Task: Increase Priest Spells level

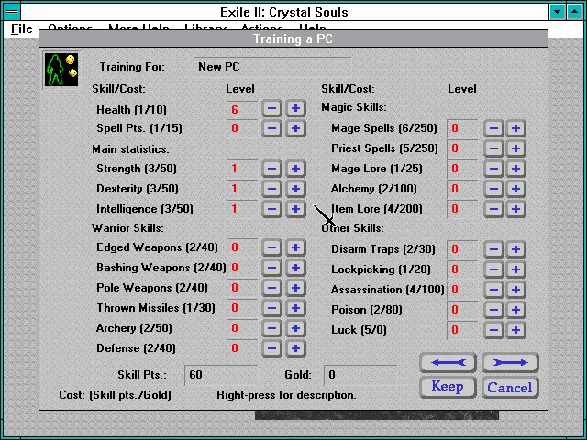Action: [515, 148]
